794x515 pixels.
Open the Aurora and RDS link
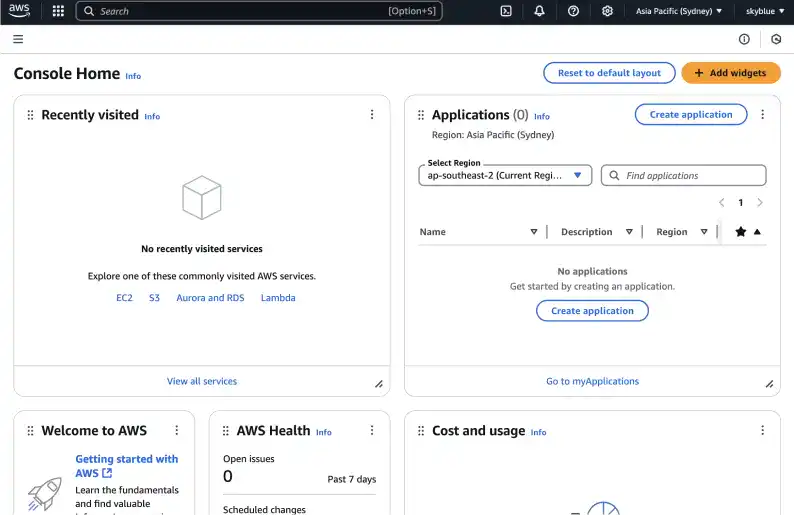(210, 298)
